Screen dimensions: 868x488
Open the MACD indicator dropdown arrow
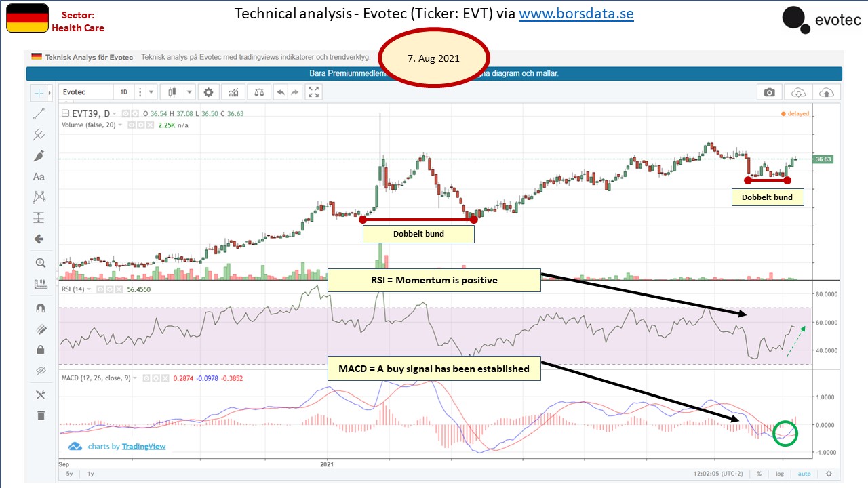135,378
